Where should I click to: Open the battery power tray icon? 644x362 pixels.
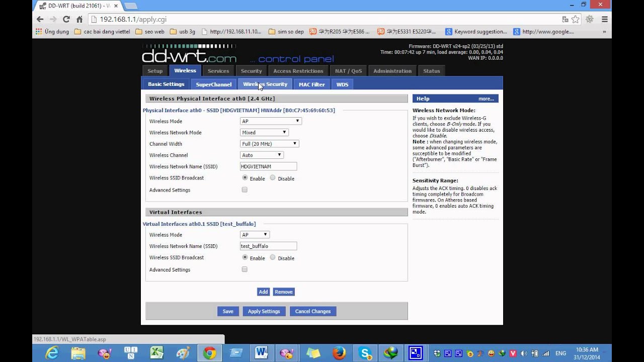[535, 353]
